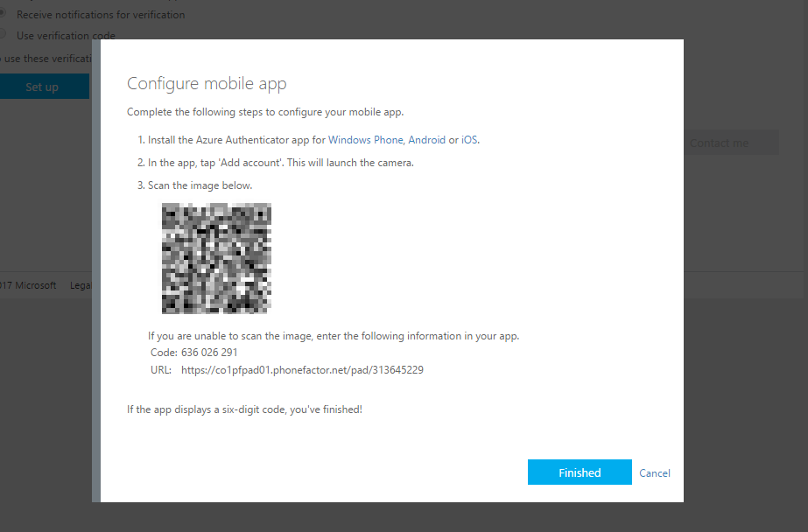The image size is (808, 532).
Task: Click the six-digit code finished message
Action: coord(244,409)
